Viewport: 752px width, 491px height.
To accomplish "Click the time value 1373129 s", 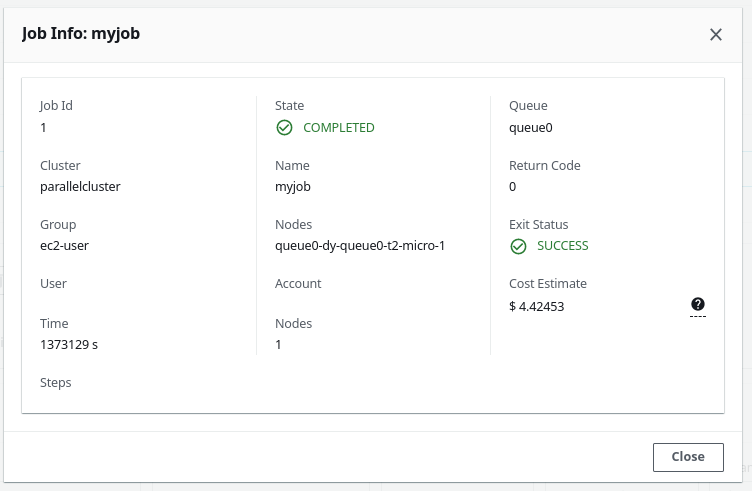I will (x=69, y=344).
